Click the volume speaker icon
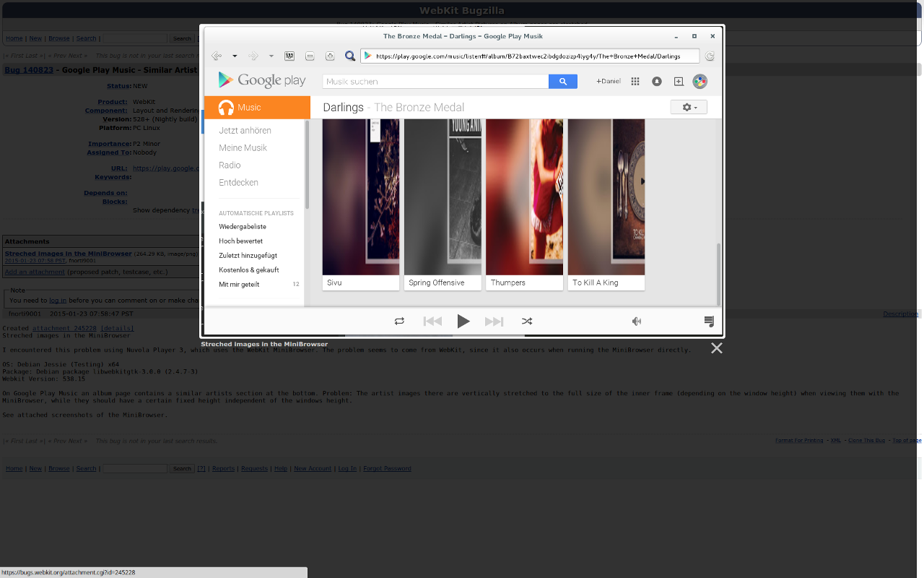The width and height of the screenshot is (924, 578). click(x=637, y=322)
